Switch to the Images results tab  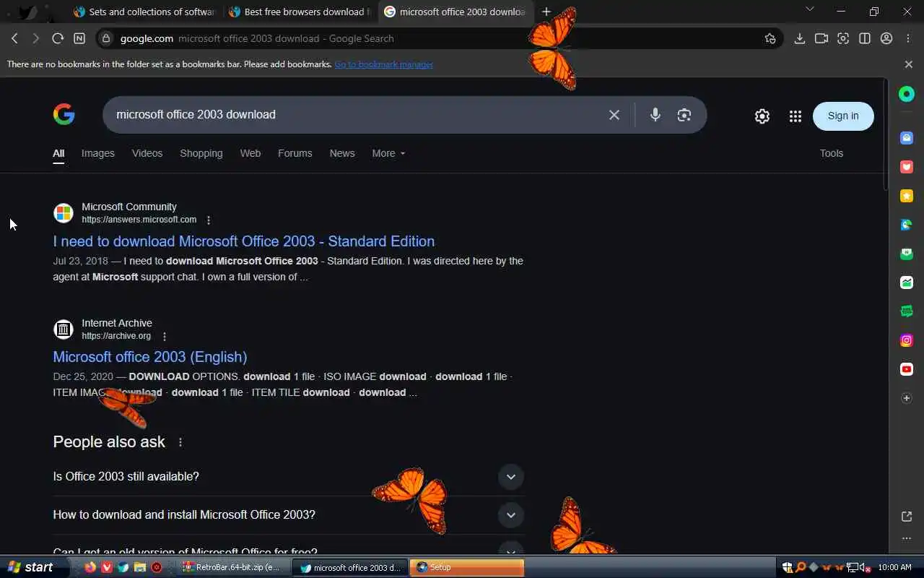[98, 153]
